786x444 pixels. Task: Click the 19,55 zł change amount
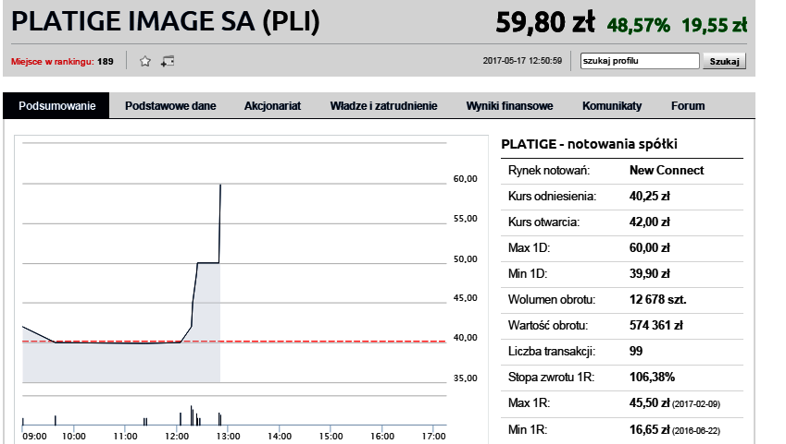714,25
